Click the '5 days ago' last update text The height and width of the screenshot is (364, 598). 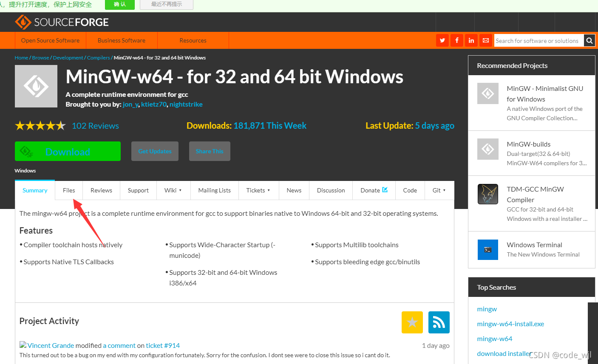(434, 126)
